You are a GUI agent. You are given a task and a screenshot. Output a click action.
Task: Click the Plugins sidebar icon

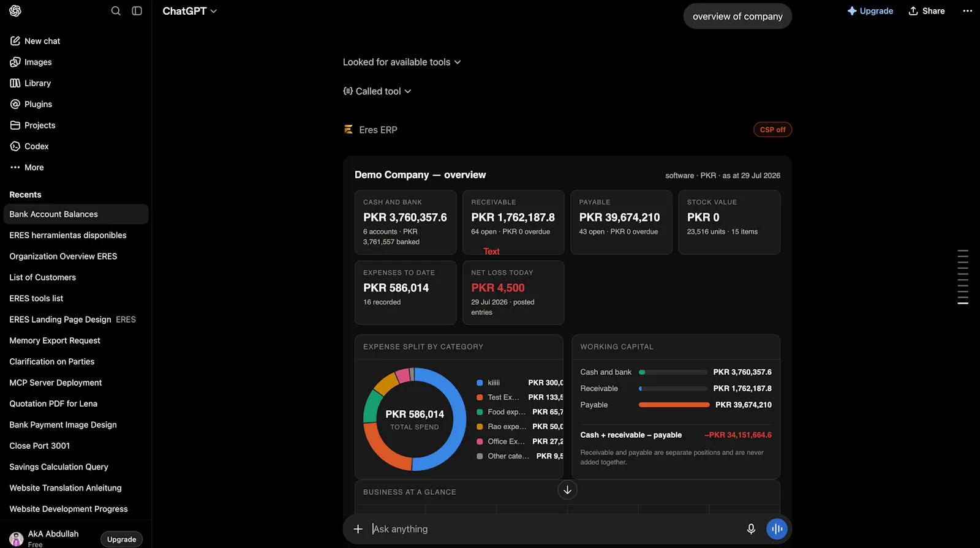(x=15, y=104)
